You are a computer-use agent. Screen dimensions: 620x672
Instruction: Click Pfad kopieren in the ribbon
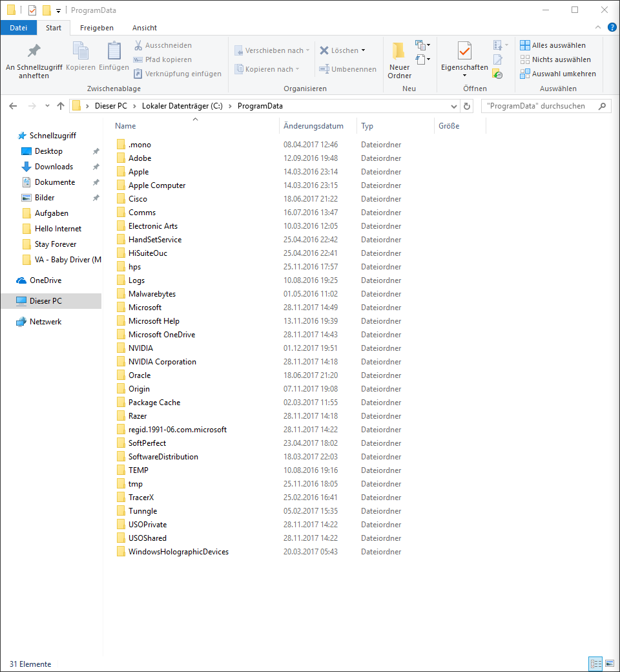click(163, 59)
